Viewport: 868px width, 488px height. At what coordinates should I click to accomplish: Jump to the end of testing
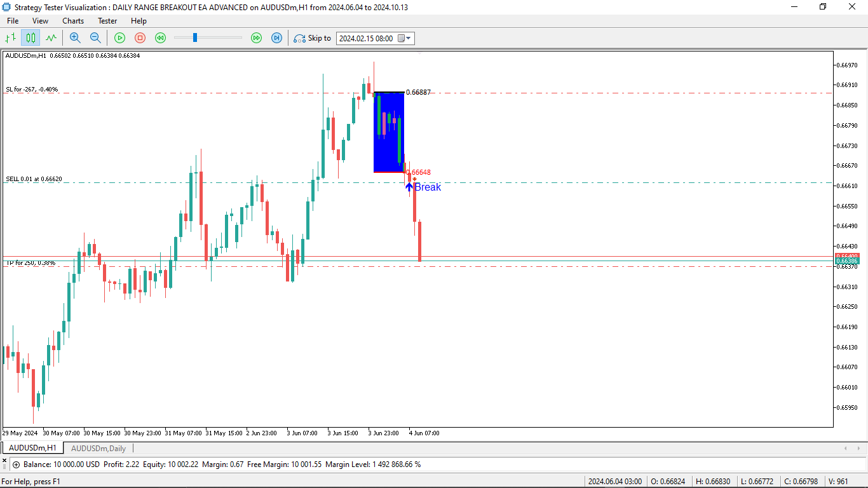click(276, 38)
